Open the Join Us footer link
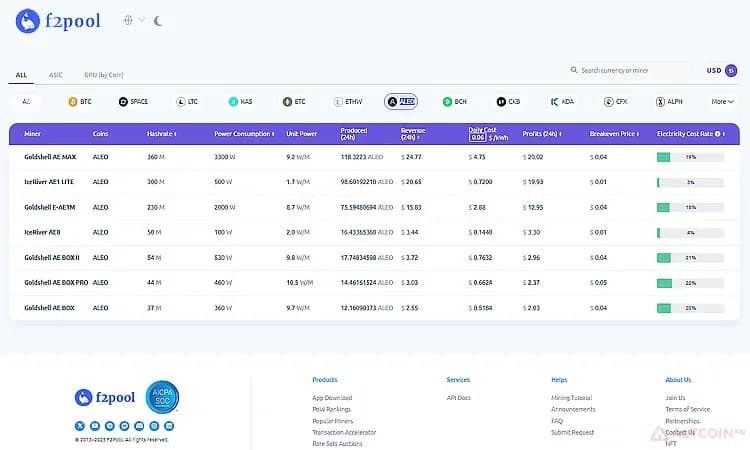Screen dimensions: 750x450 pyautogui.click(x=675, y=398)
